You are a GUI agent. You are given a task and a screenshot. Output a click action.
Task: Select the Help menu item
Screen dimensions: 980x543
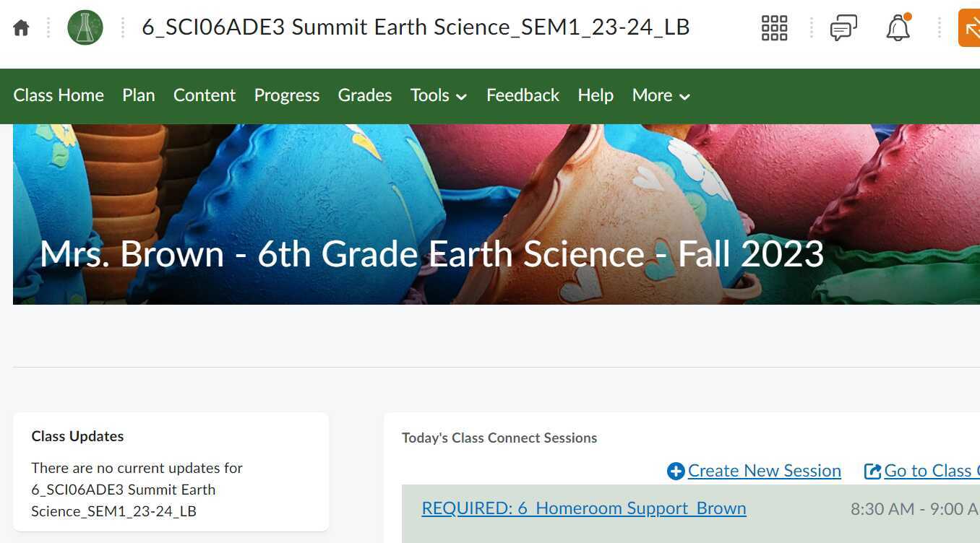(595, 95)
